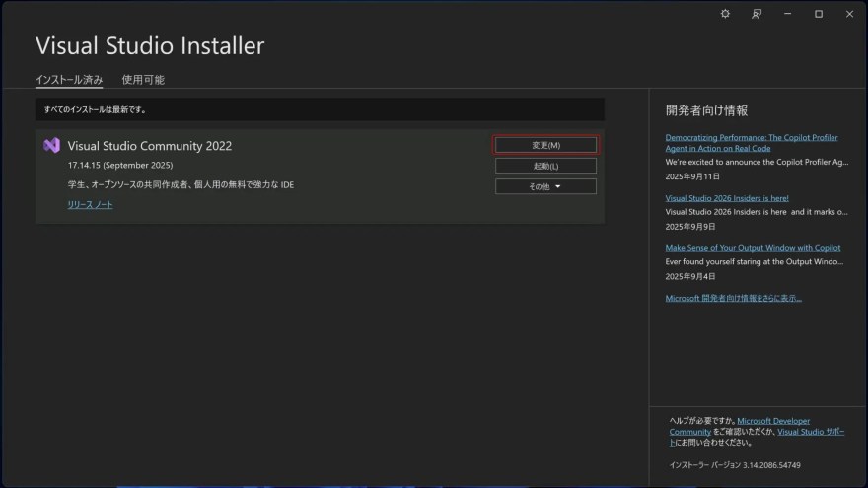Image resolution: width=868 pixels, height=488 pixels.
Task: Click Microsoft 開発者向け情報をさらに表示 link
Action: click(x=734, y=298)
